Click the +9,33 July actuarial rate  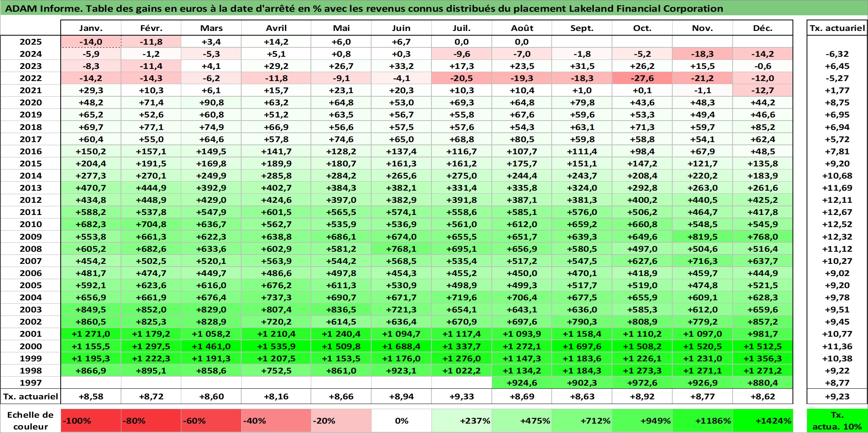(x=462, y=397)
